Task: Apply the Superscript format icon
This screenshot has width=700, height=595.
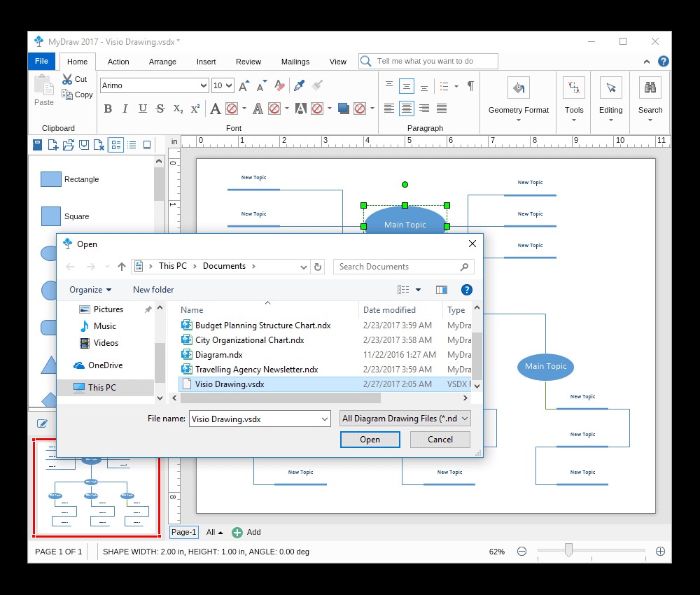Action: pyautogui.click(x=195, y=108)
